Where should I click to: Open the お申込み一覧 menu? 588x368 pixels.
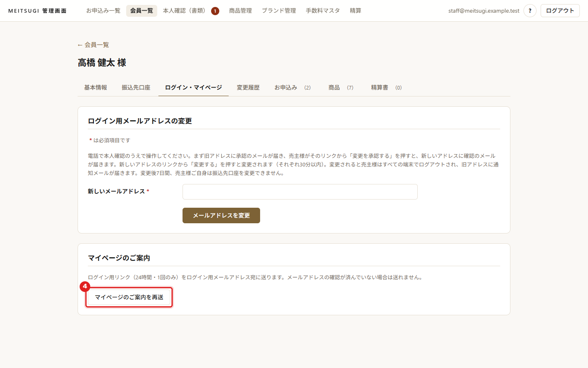coord(103,11)
